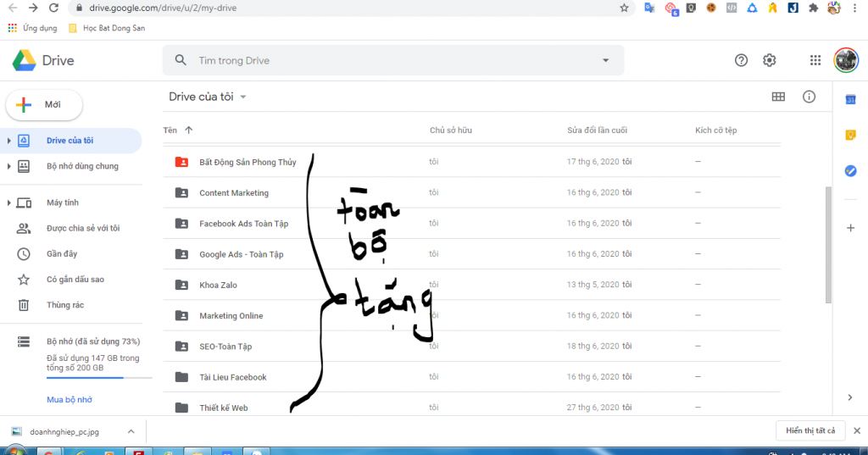This screenshot has width=868, height=455.
Task: Click the Mới new button
Action: pyautogui.click(x=44, y=104)
